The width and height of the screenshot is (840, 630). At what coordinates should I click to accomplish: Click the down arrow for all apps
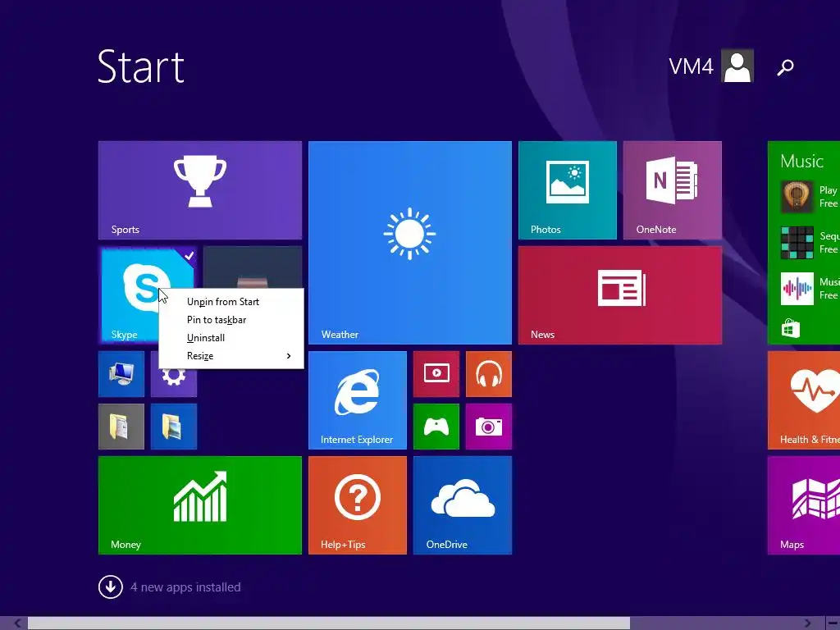111,587
